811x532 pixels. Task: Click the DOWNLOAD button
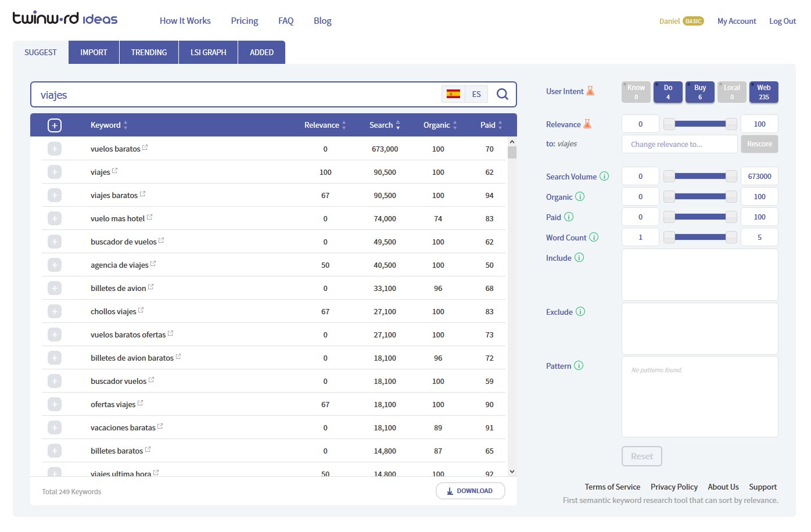pos(470,491)
